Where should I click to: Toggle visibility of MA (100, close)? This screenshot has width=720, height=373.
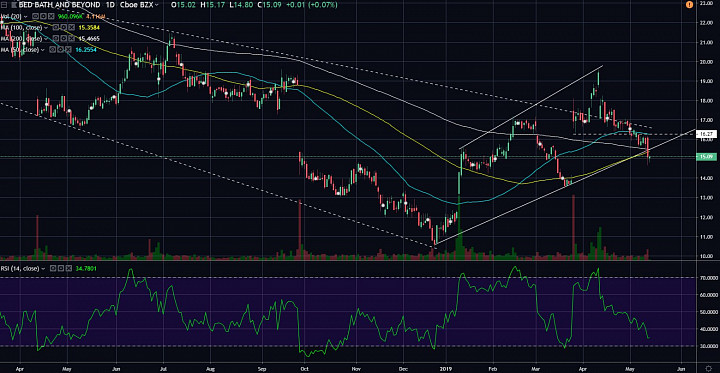pyautogui.click(x=56, y=27)
